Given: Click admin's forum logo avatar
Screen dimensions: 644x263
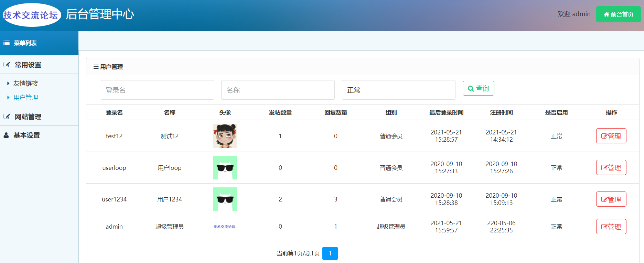Looking at the screenshot, I should point(224,227).
